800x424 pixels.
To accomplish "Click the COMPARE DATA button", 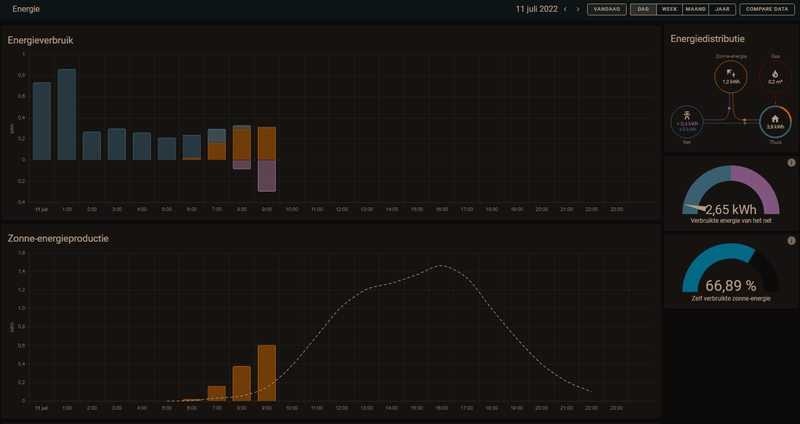I will [x=767, y=9].
